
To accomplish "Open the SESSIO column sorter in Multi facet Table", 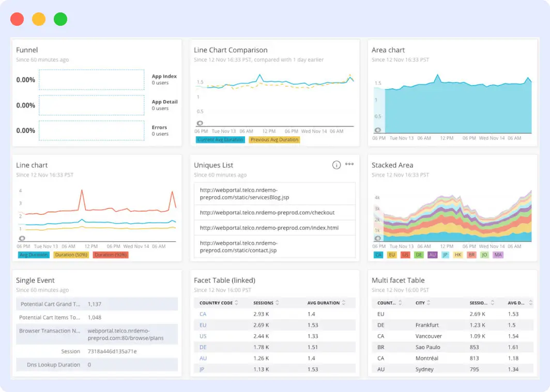I will coord(493,303).
